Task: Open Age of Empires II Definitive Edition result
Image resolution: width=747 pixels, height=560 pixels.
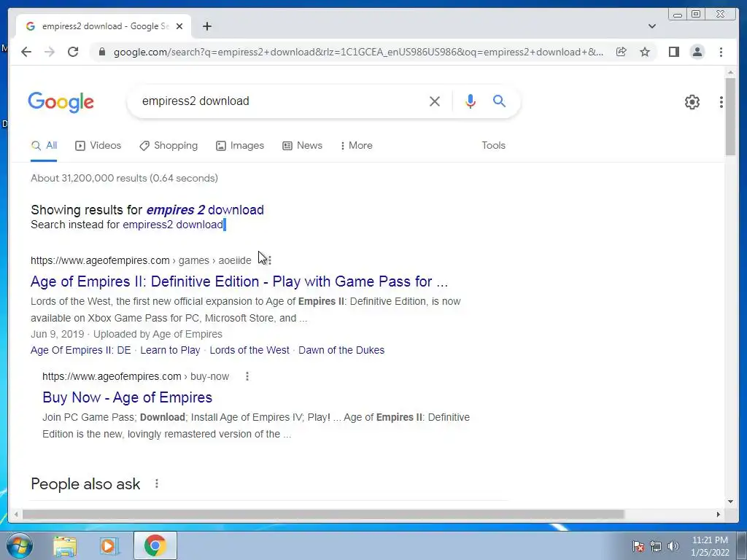Action: pyautogui.click(x=239, y=281)
